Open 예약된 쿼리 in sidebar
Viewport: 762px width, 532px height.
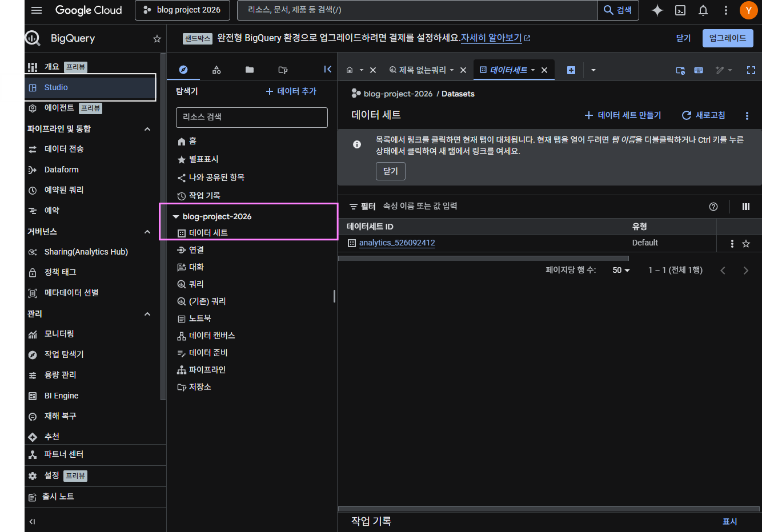[64, 190]
